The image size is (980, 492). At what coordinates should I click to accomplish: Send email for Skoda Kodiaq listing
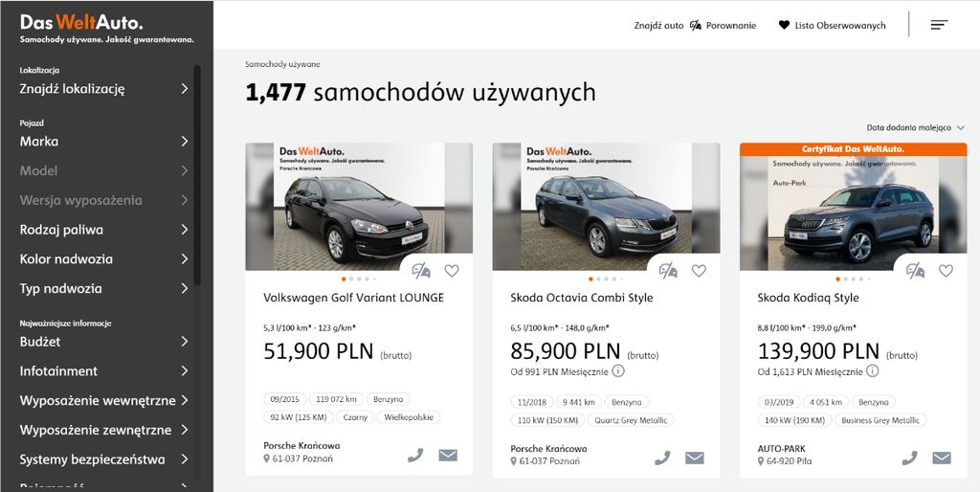(942, 458)
